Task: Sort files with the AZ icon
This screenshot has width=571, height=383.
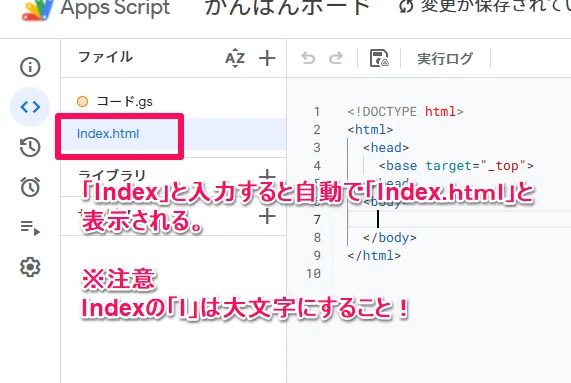Action: point(235,58)
